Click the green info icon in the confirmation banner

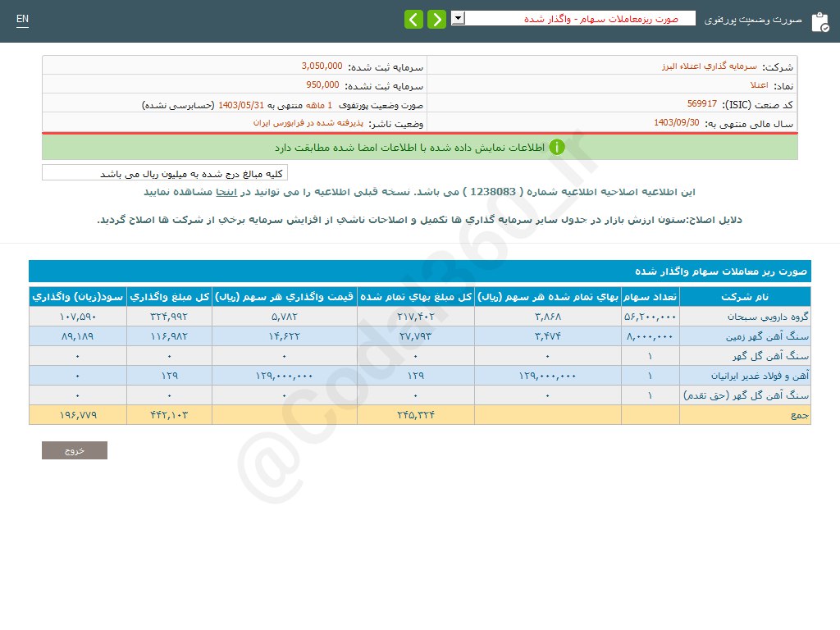click(x=557, y=147)
